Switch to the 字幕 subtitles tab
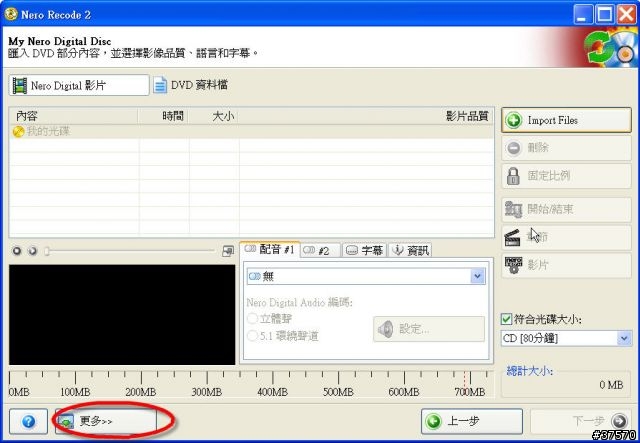The image size is (640, 443). click(364, 250)
